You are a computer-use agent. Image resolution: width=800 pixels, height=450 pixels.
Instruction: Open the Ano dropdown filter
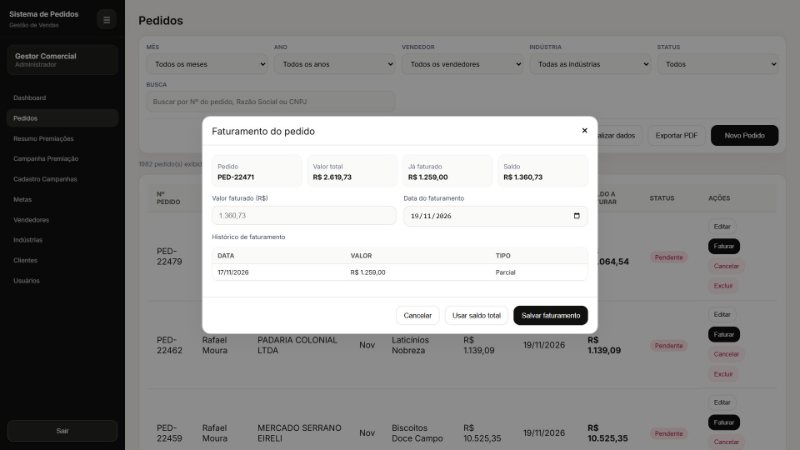point(335,64)
